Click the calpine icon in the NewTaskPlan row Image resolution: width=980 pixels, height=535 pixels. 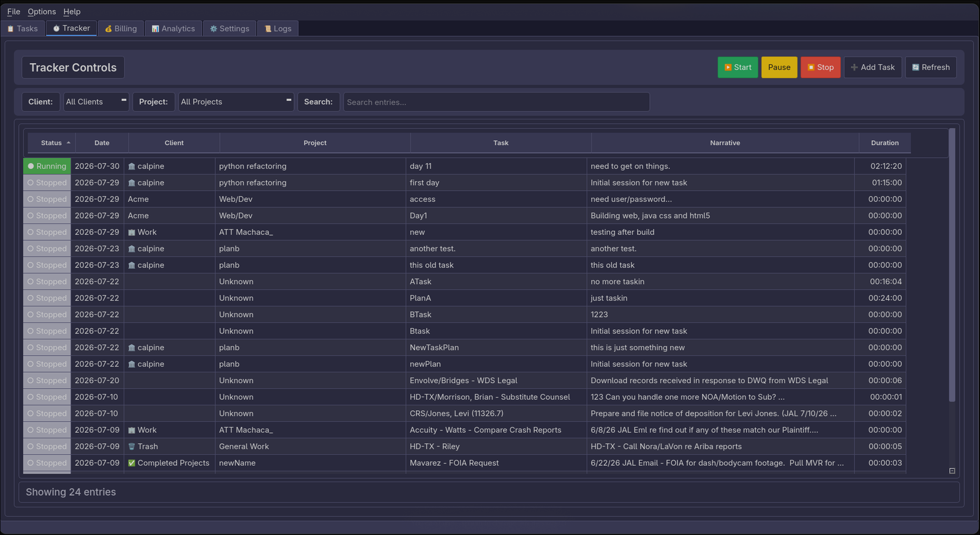(131, 348)
